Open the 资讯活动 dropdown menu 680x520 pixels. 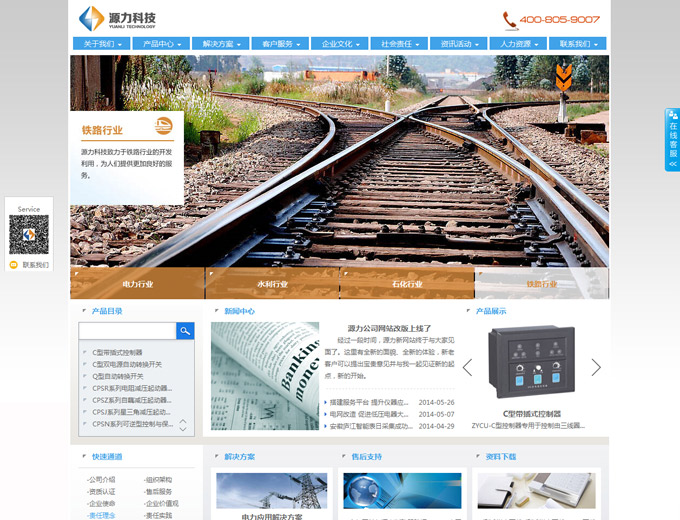tap(459, 44)
